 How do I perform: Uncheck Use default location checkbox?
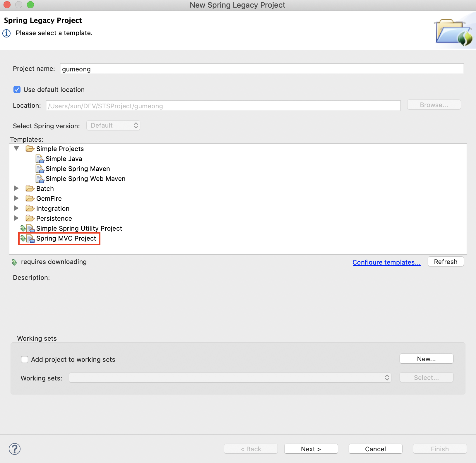pos(17,90)
